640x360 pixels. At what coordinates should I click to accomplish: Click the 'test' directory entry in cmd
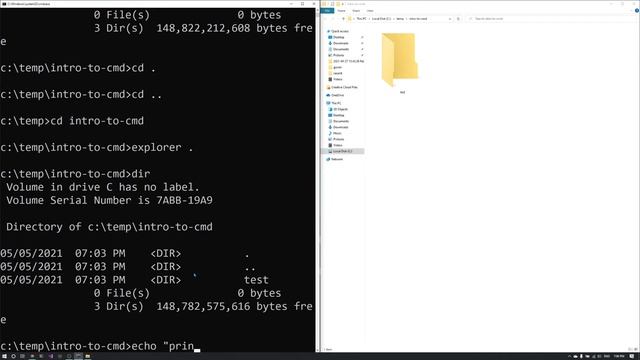pyautogui.click(x=256, y=280)
